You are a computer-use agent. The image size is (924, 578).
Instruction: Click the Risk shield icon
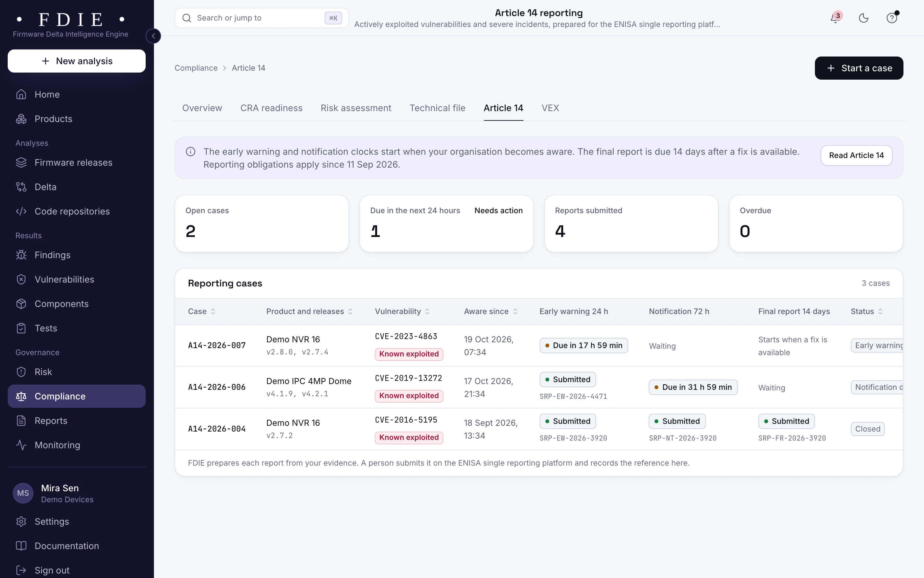(21, 372)
